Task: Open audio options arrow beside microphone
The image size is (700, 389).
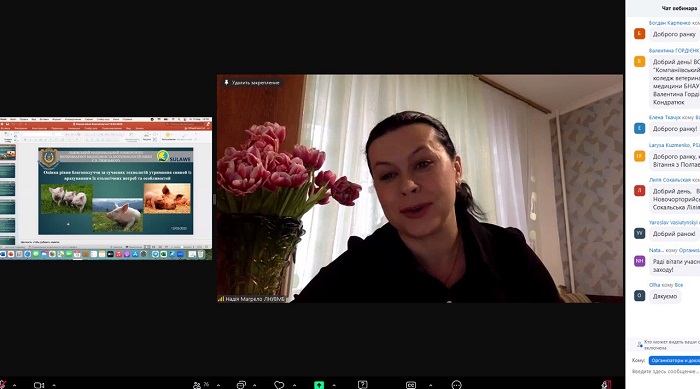Action: coord(14,385)
